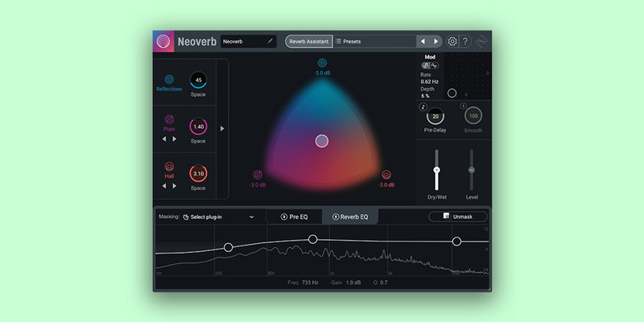This screenshot has width=644, height=322.
Task: Click the Reflections icon atop the blend pad
Action: tap(322, 63)
